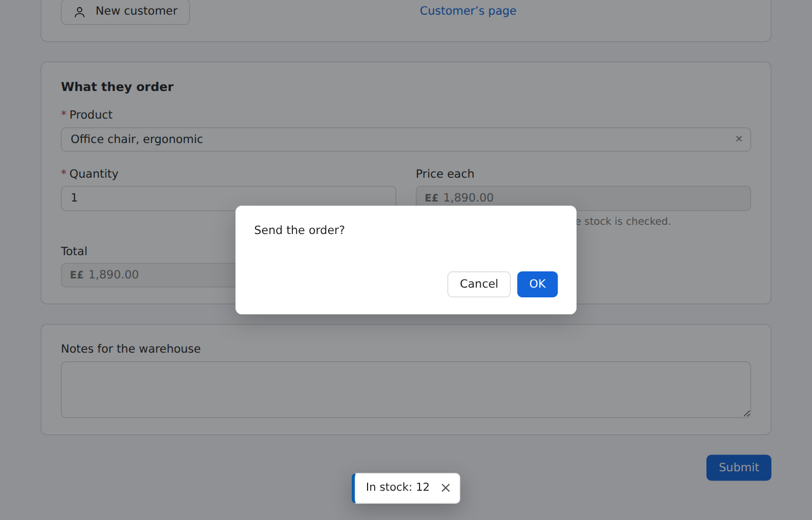
Task: Cancel the send order dialog
Action: pos(479,284)
